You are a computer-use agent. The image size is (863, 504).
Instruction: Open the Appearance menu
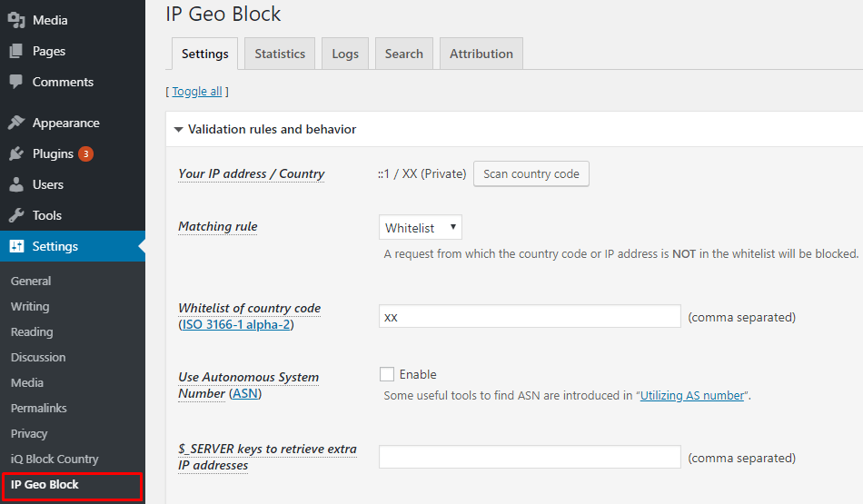point(66,123)
